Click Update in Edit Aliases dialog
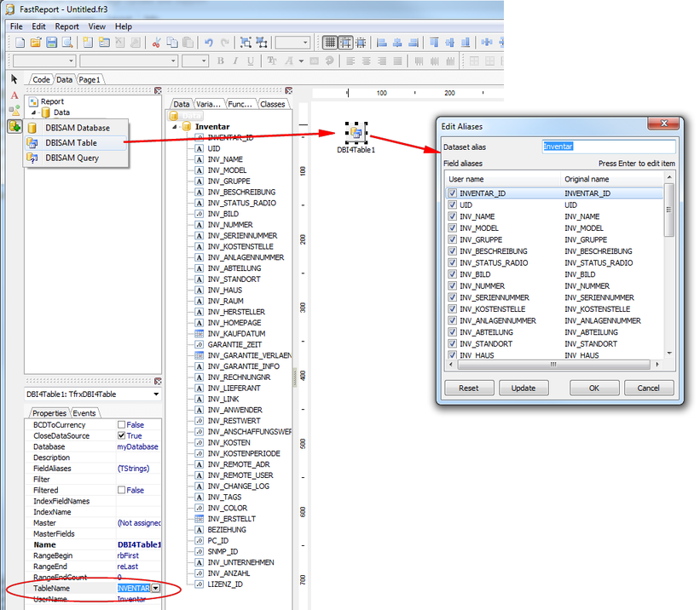 [524, 388]
